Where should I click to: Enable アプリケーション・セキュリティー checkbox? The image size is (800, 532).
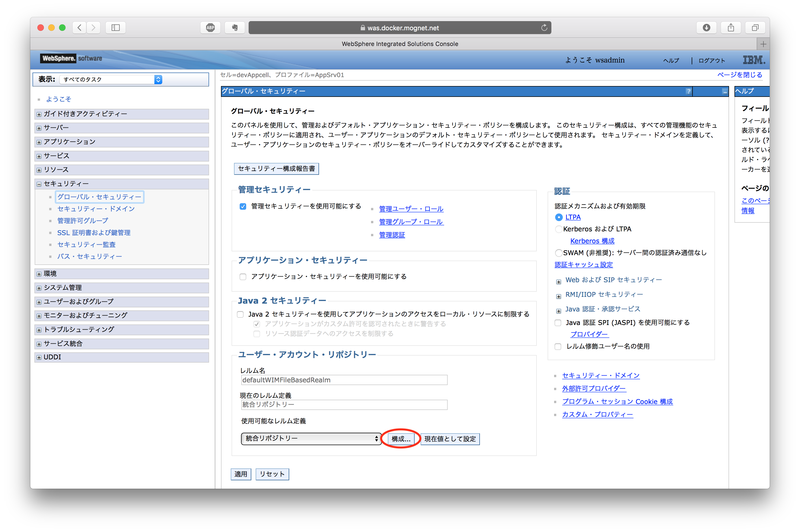point(243,277)
